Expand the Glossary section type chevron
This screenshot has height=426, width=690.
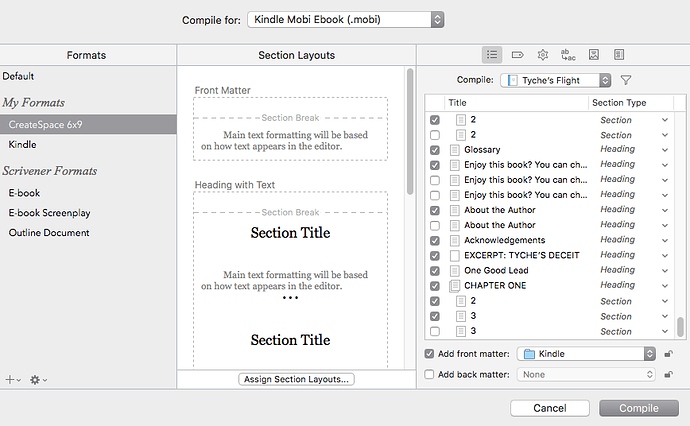[665, 150]
